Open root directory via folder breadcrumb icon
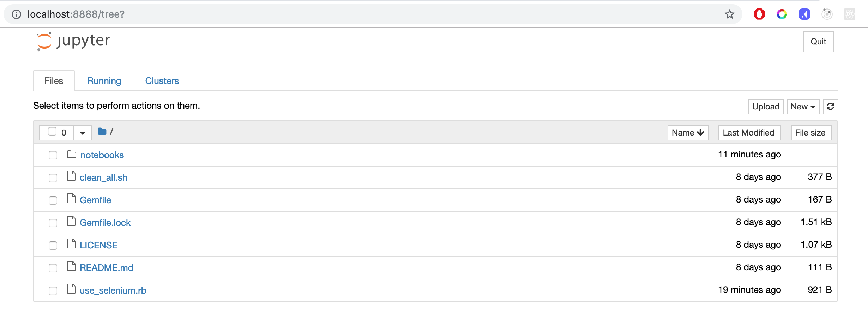Image resolution: width=868 pixels, height=319 pixels. pos(102,131)
